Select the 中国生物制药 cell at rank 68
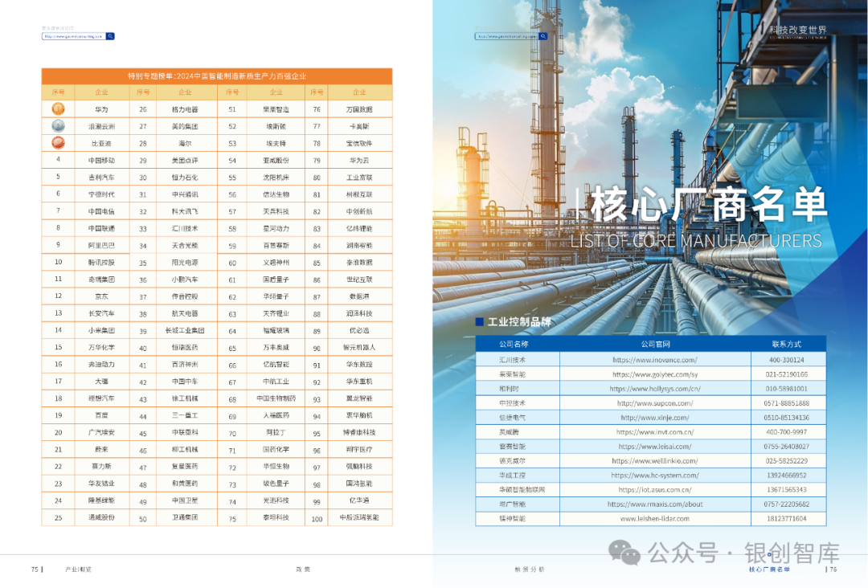The height and width of the screenshot is (588, 868). (276, 398)
